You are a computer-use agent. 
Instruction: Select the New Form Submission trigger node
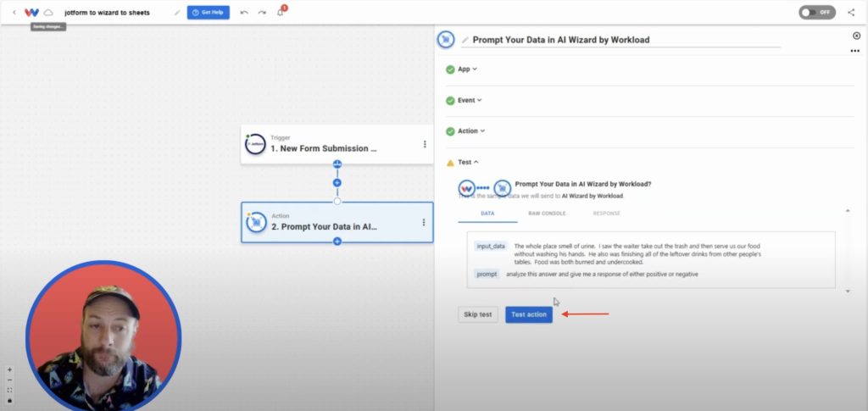(337, 144)
